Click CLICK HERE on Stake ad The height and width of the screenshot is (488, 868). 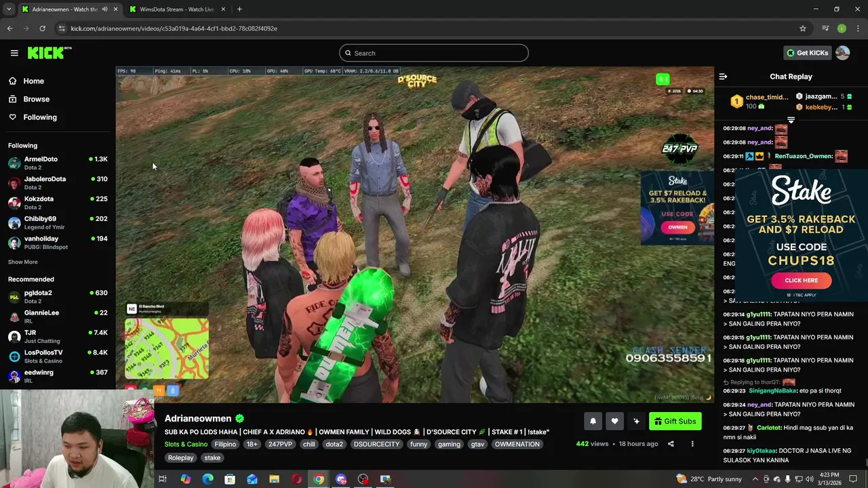click(801, 280)
